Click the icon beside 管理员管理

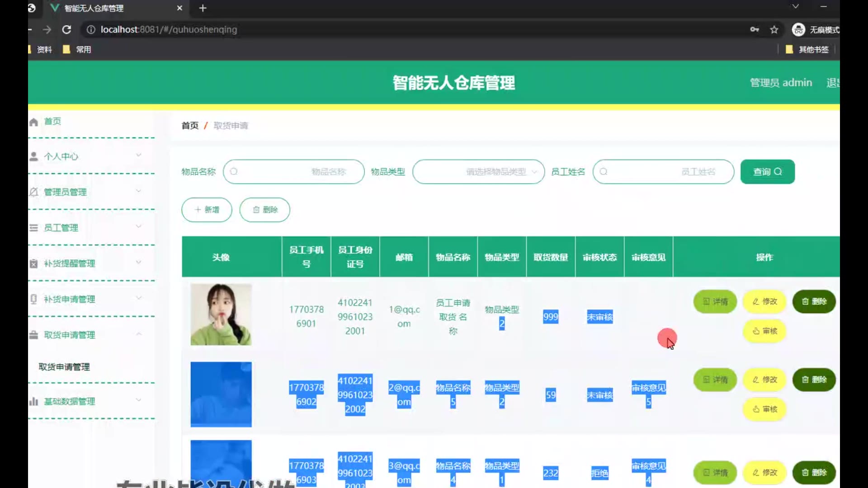33,192
